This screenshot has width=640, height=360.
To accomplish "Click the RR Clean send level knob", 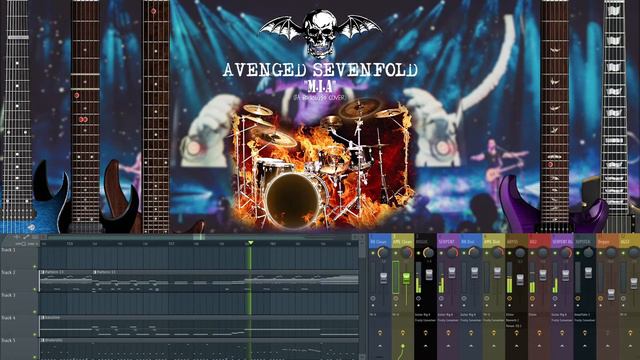I will 380,333.
